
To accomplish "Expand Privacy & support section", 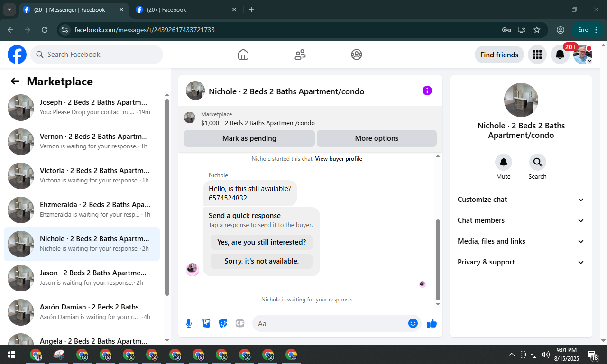I will coord(521,262).
